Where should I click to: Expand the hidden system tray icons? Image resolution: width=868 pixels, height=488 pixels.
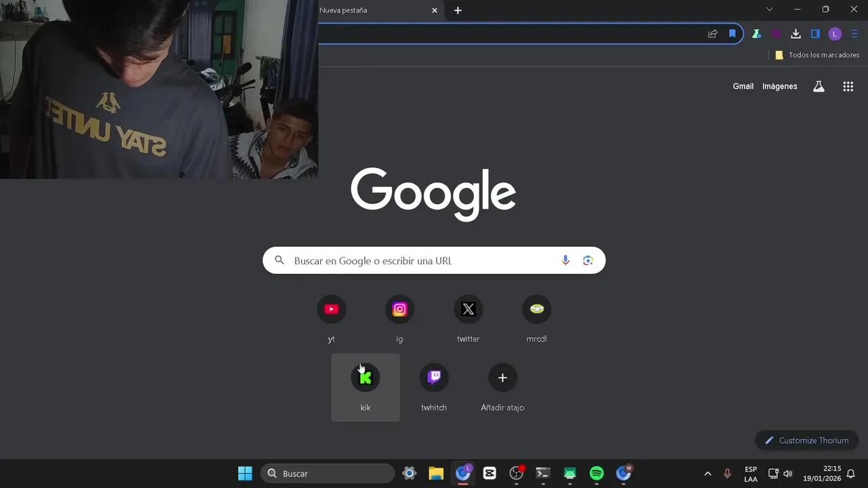pyautogui.click(x=707, y=474)
